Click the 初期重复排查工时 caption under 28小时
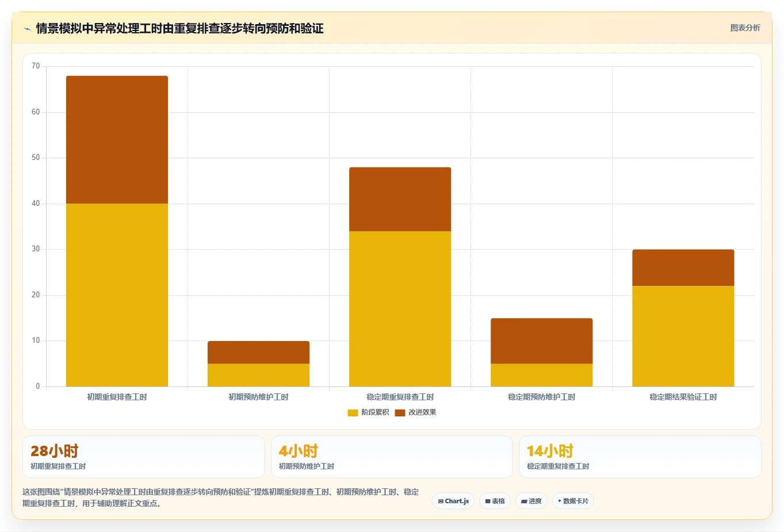The height and width of the screenshot is (532, 784). (x=58, y=466)
